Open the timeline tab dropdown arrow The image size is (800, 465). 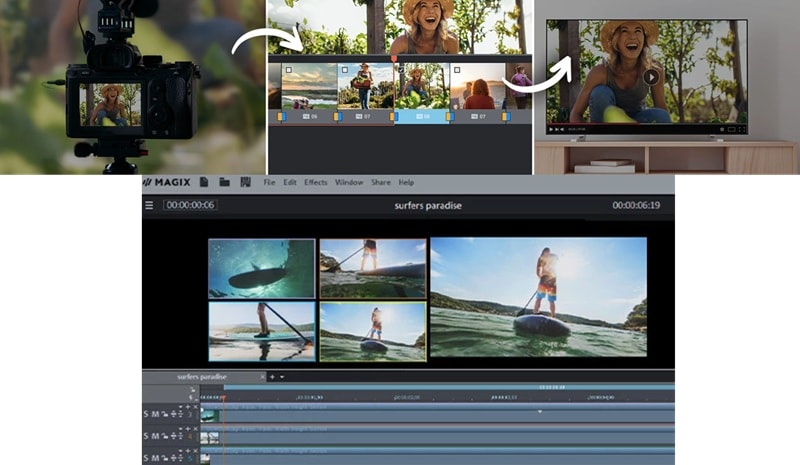[282, 377]
